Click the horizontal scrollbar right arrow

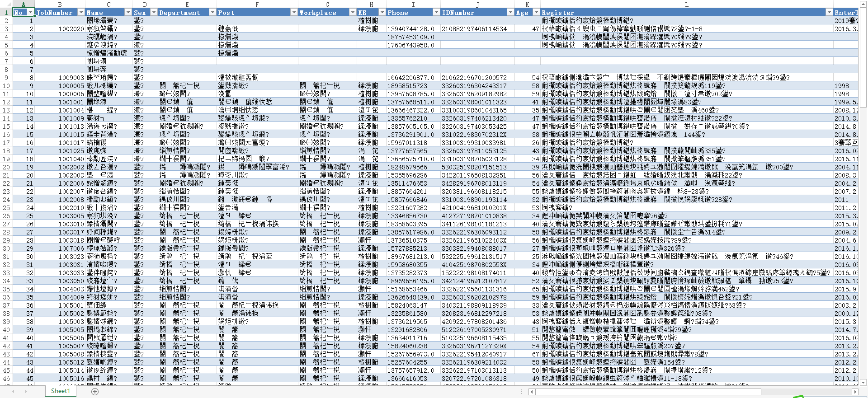855,392
